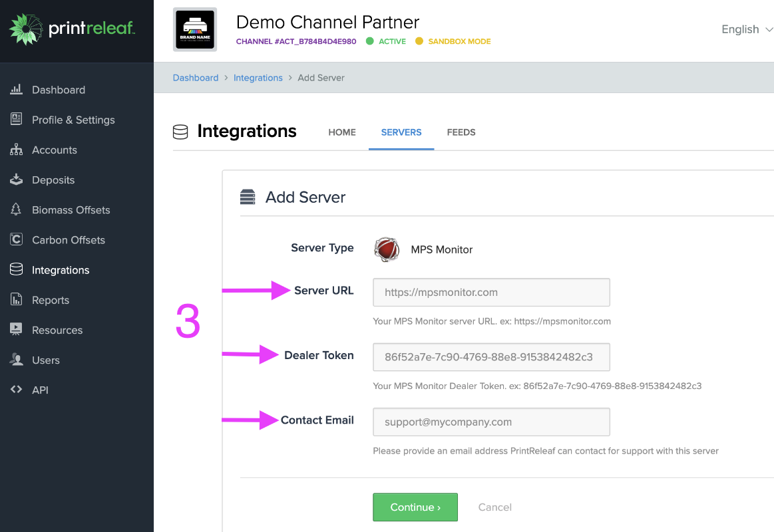774x532 pixels.
Task: Select the Profile & Settings icon
Action: [17, 120]
